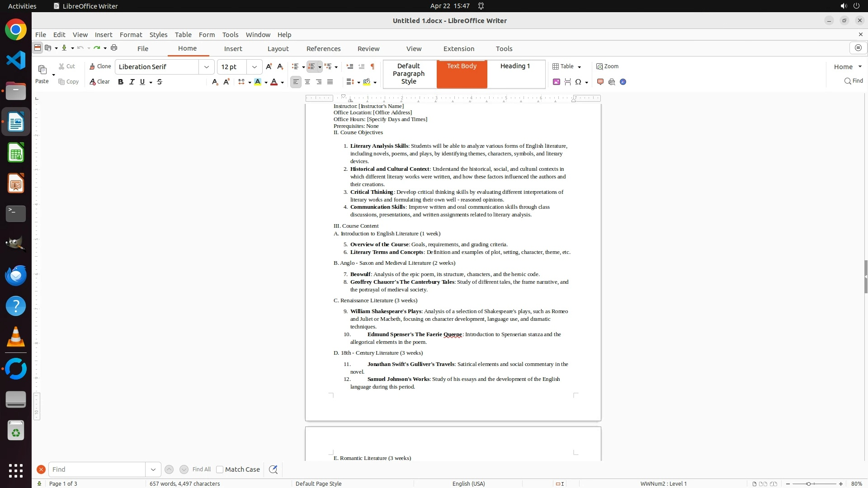Enable the Match Case checkbox

[x=220, y=469]
